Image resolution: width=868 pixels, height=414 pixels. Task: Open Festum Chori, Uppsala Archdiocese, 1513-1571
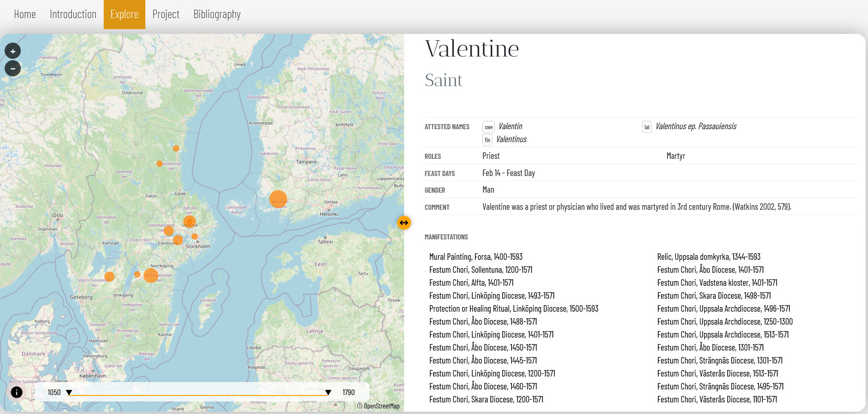(x=723, y=335)
